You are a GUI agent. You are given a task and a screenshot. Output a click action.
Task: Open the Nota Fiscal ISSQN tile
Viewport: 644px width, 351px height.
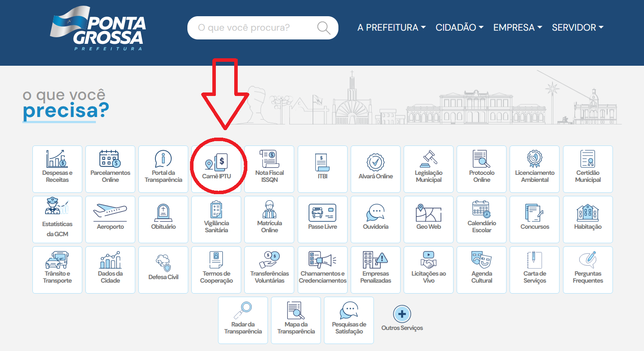(269, 169)
